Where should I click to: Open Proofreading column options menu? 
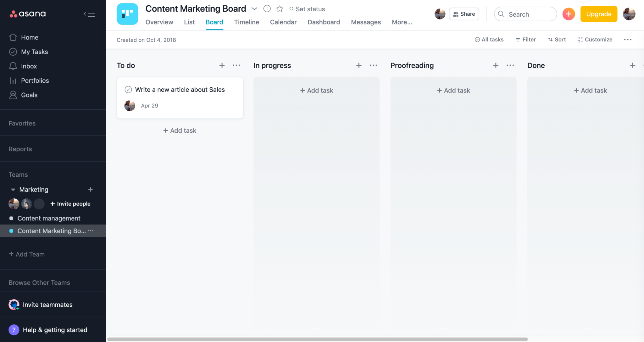(x=510, y=65)
